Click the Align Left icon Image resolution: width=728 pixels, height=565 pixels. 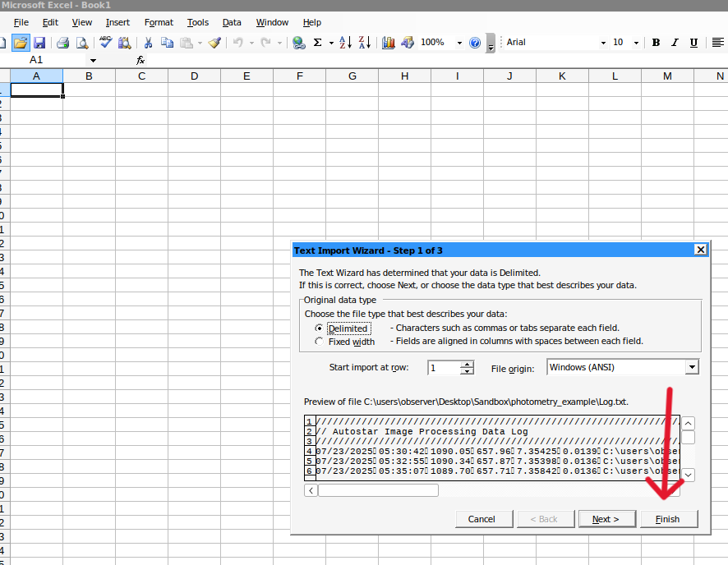click(718, 43)
